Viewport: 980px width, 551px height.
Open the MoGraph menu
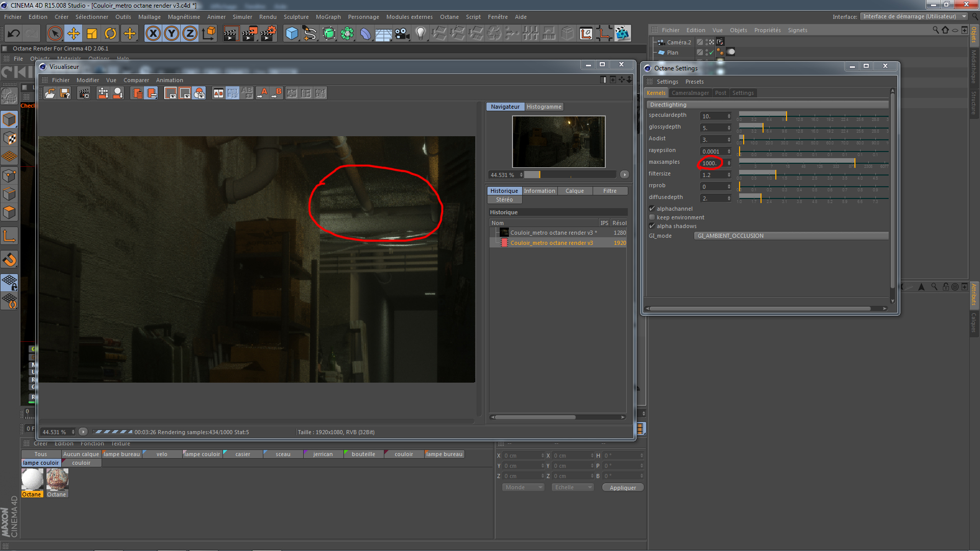click(x=328, y=17)
